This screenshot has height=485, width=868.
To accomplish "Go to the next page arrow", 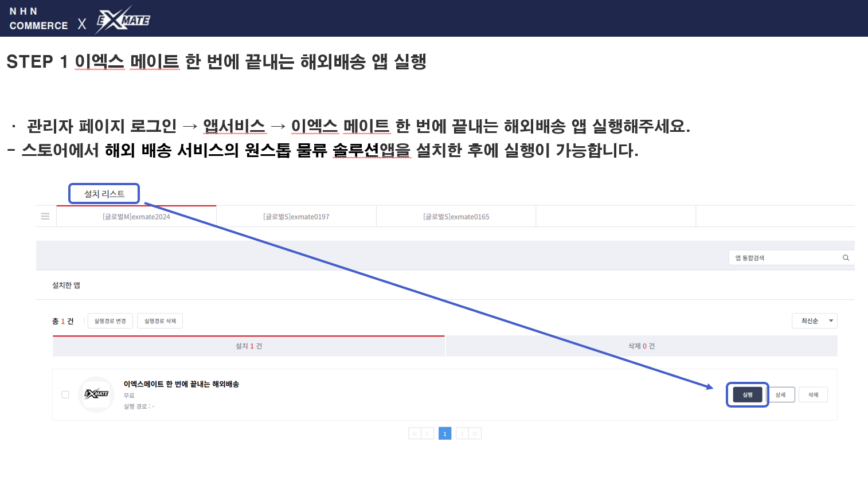I will (x=462, y=433).
